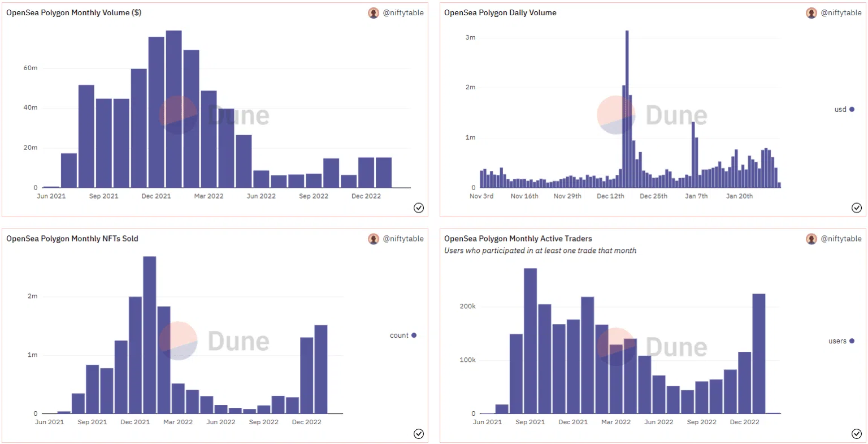Click the checkmark icon on Monthly NFTs Sold chart

(x=419, y=434)
